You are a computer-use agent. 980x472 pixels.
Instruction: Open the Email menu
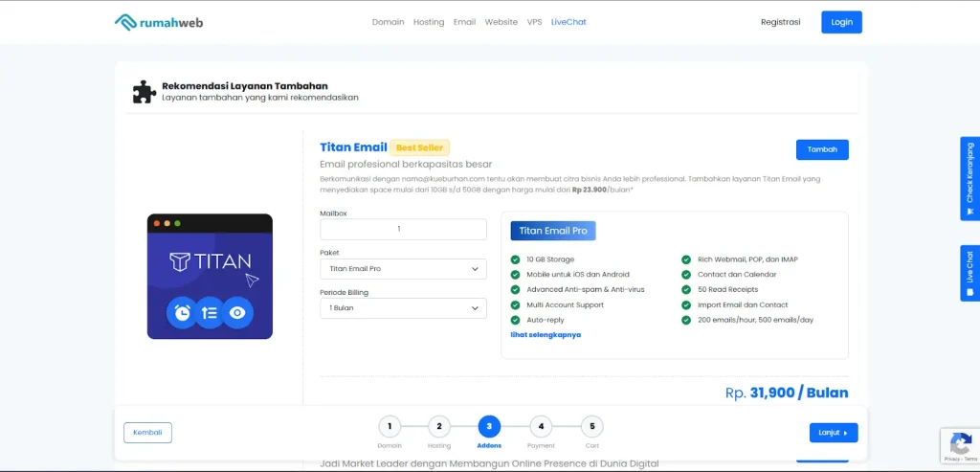coord(464,22)
